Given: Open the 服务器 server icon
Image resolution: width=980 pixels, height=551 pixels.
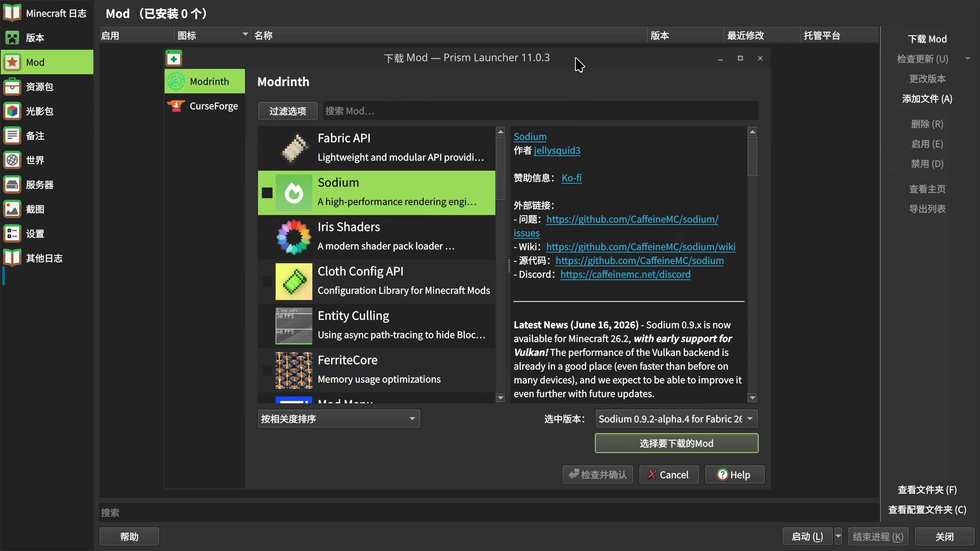Looking at the screenshot, I should 12,184.
